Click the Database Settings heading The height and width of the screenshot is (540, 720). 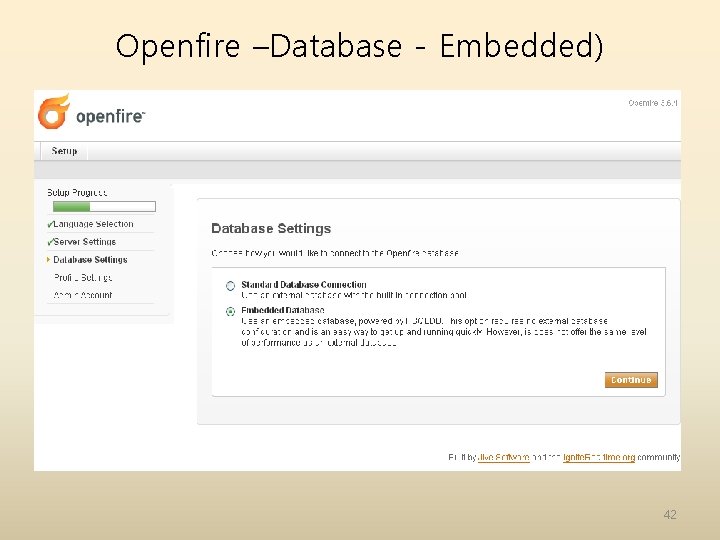[271, 229]
